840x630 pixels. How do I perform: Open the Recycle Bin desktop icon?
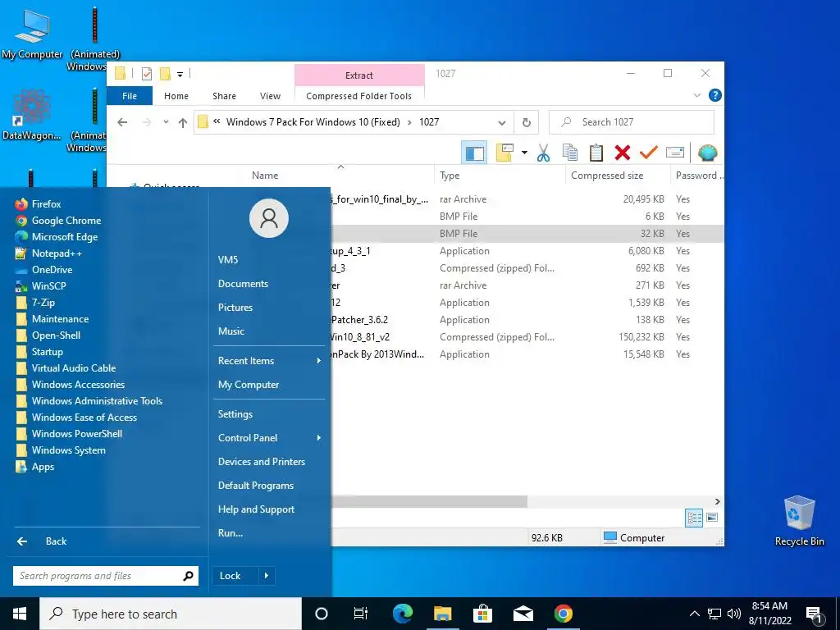pyautogui.click(x=799, y=521)
